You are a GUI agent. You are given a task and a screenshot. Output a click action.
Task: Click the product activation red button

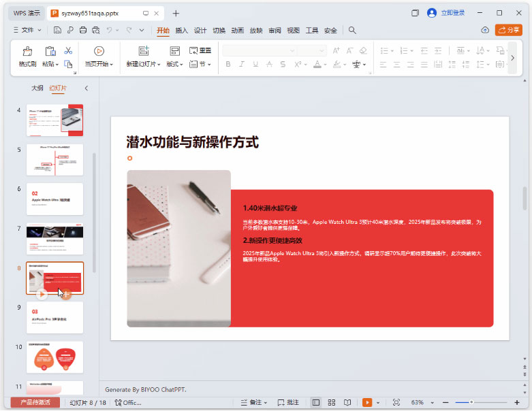[x=35, y=403]
